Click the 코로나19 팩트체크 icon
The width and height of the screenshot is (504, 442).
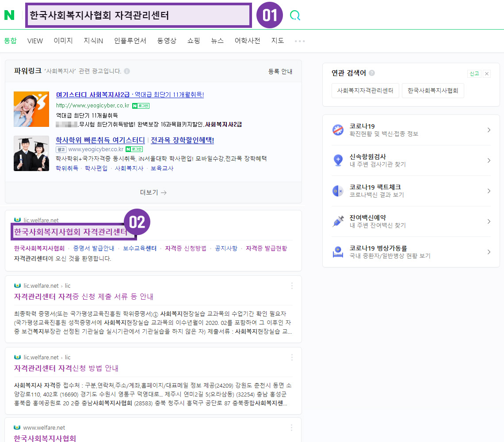click(x=338, y=191)
